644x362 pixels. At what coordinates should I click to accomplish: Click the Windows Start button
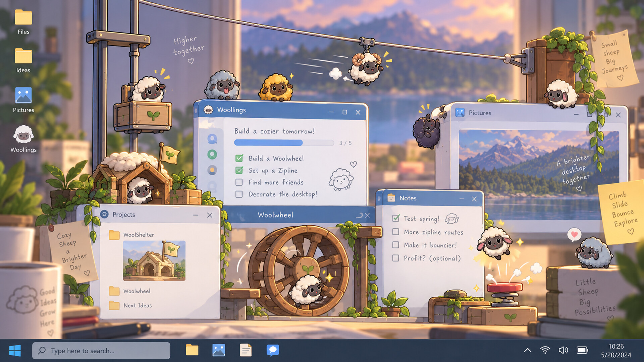(15, 351)
